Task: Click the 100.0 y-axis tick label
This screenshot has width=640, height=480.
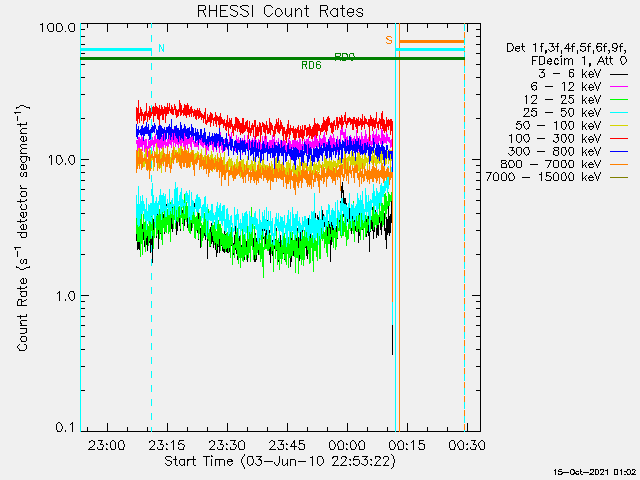Action: point(58,27)
